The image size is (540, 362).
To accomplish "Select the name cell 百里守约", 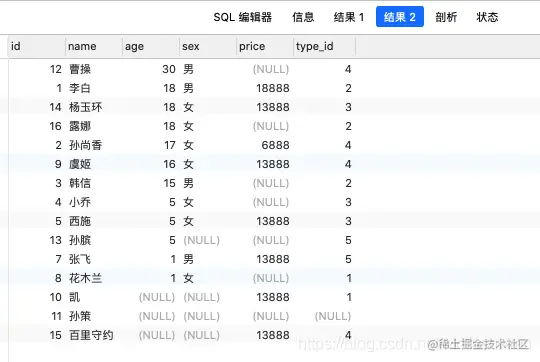I will (x=91, y=335).
